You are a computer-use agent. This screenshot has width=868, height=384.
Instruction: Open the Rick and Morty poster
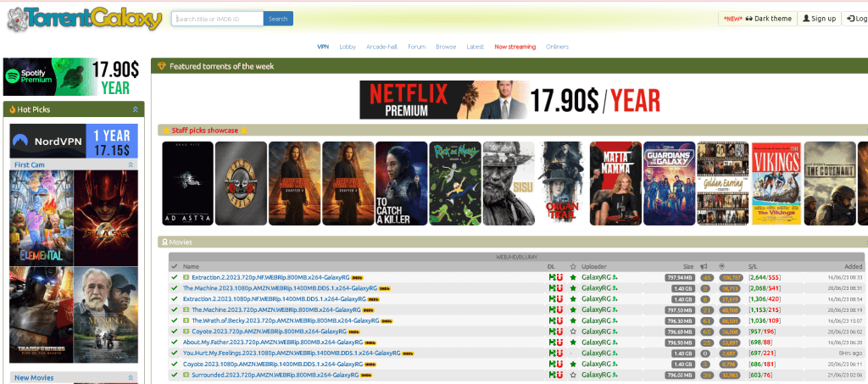454,182
